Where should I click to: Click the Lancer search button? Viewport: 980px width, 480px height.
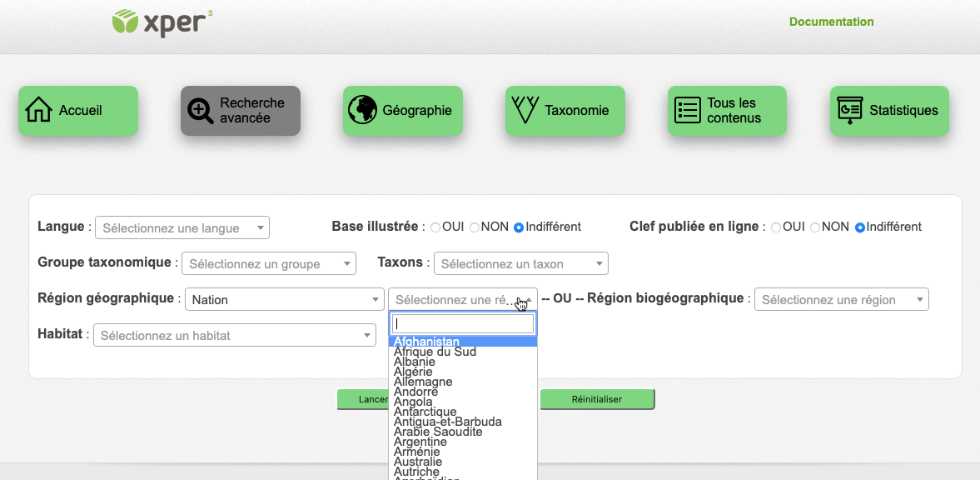click(x=362, y=399)
